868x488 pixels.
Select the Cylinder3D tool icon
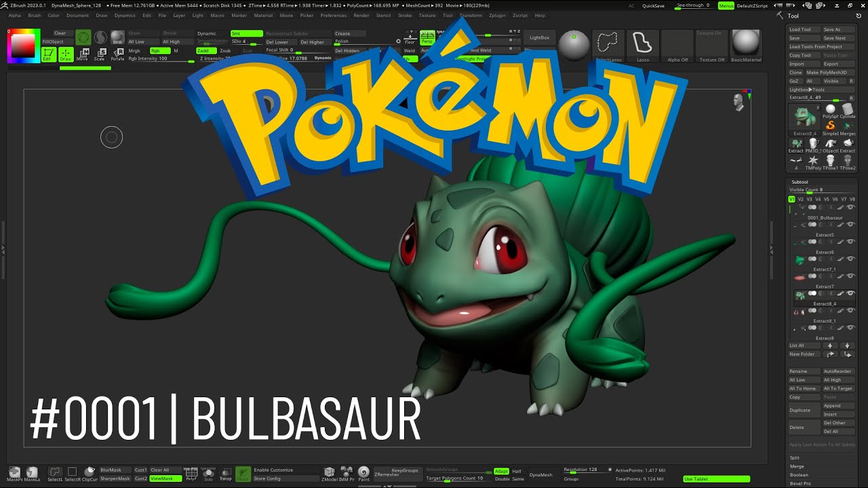click(848, 110)
